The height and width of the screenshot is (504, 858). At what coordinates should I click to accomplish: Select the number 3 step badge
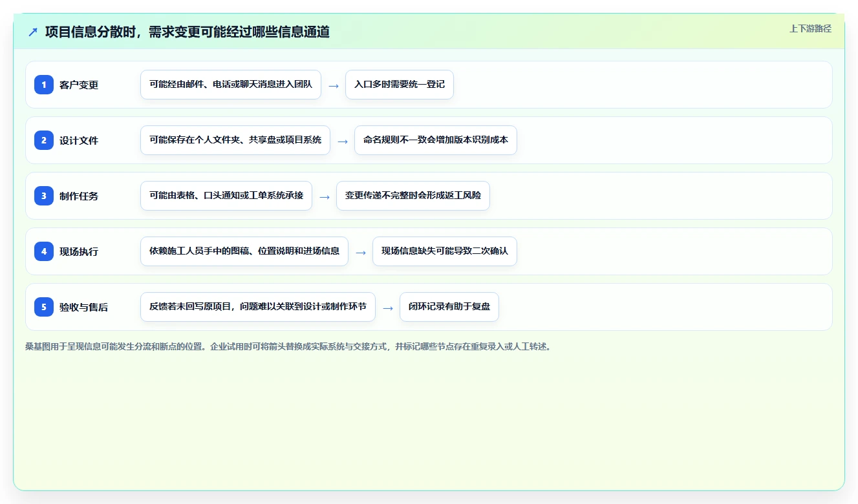[x=44, y=196]
